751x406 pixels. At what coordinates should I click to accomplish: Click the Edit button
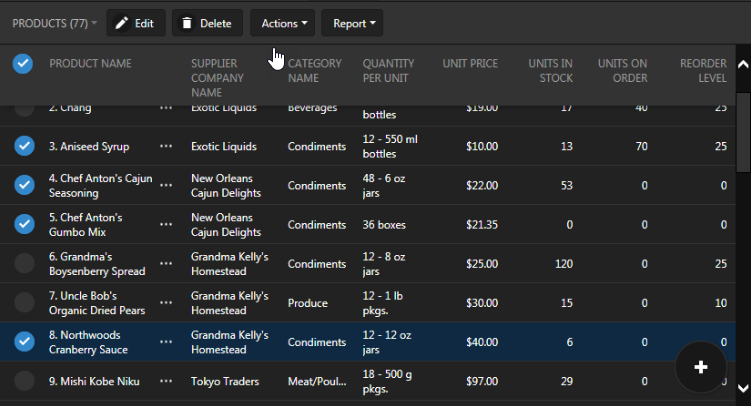[134, 23]
